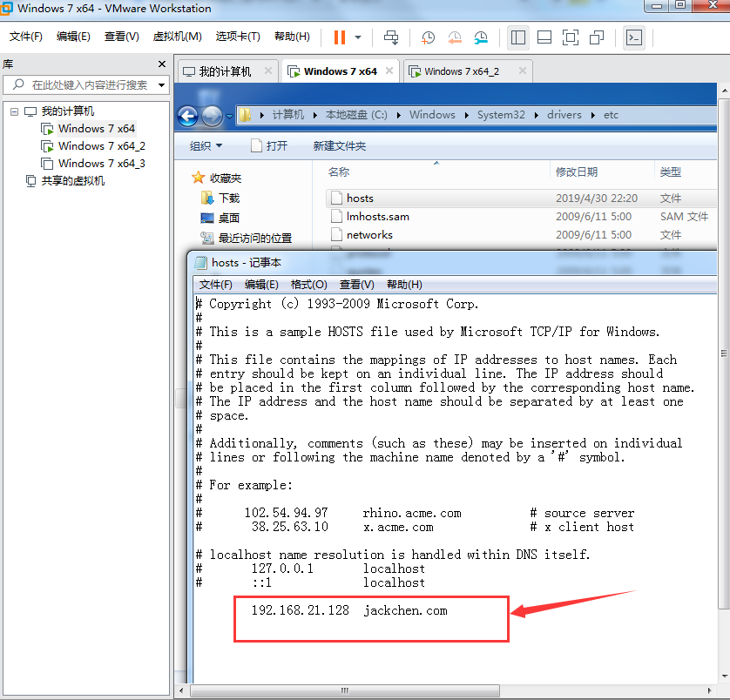Toggle the thumbnail bar view icon
This screenshot has width=730, height=700.
point(544,37)
